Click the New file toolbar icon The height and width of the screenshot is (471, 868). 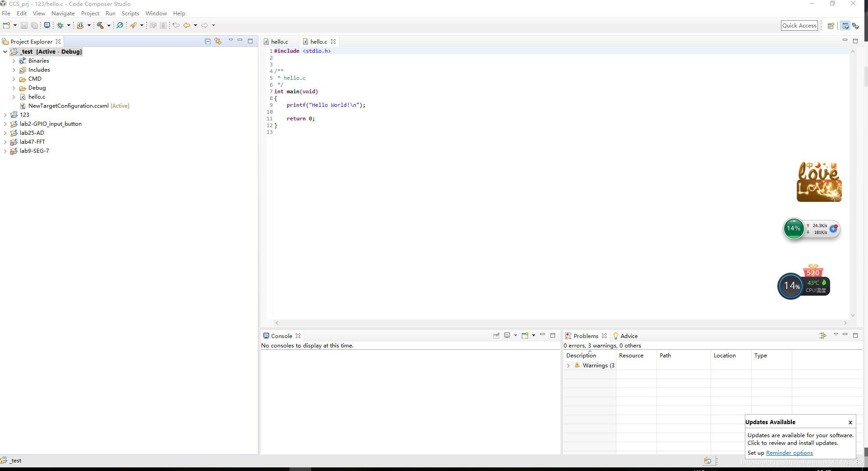coord(6,25)
